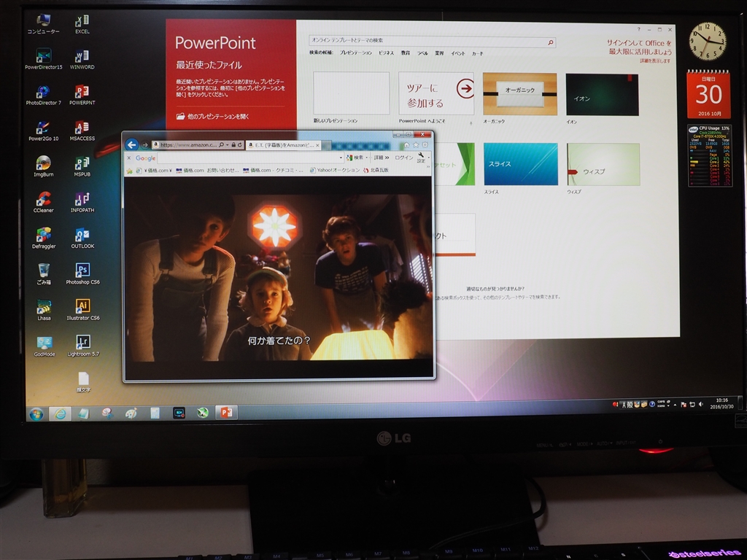Launch Power2Go 10 desktop icon

pyautogui.click(x=43, y=131)
